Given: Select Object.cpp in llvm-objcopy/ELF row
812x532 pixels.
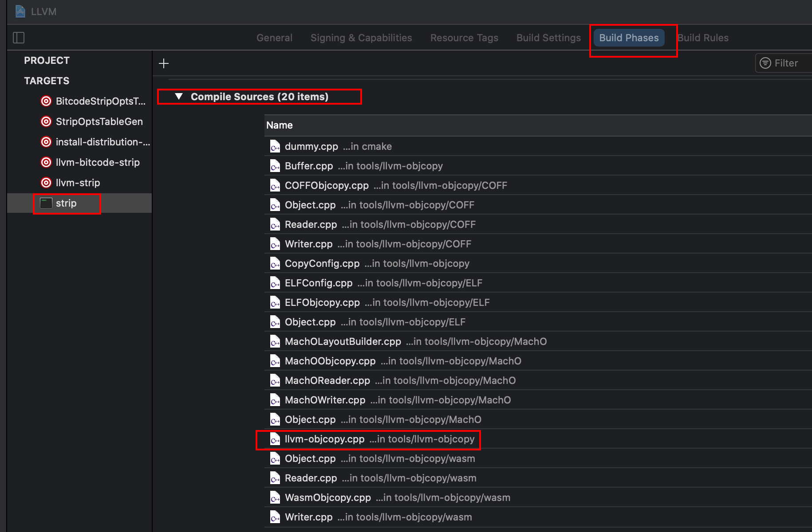Looking at the screenshot, I should coord(538,322).
